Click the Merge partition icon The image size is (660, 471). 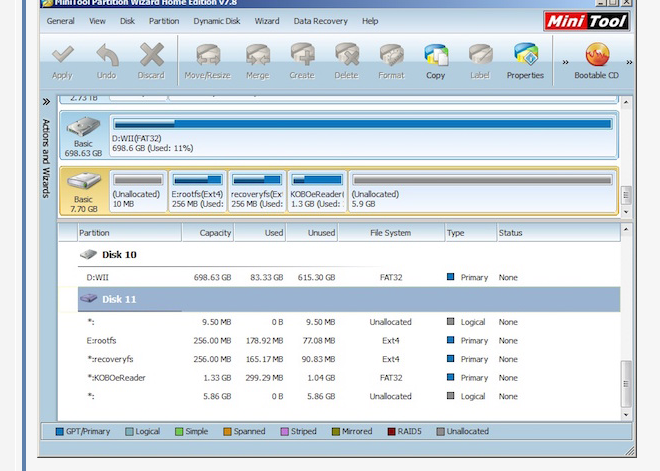tap(257, 55)
